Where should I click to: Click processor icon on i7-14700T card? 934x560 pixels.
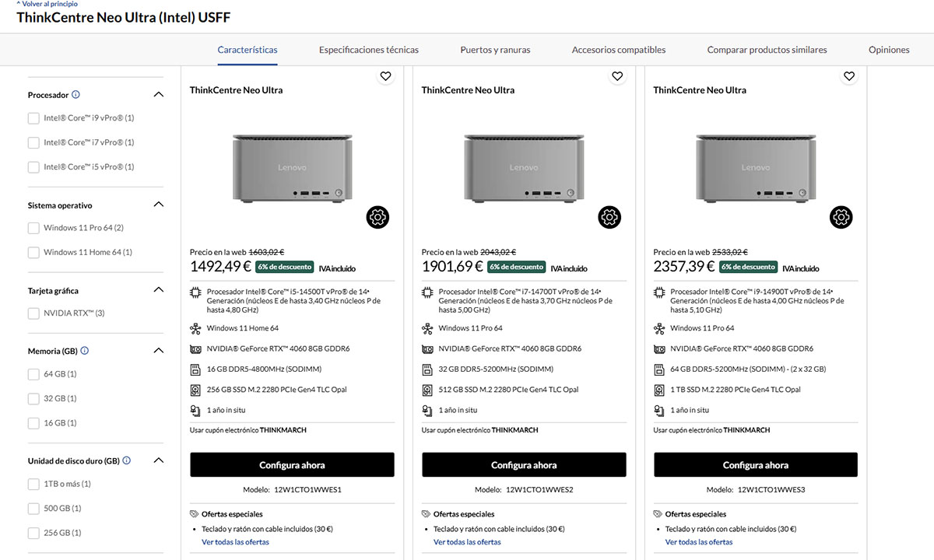[x=427, y=292]
